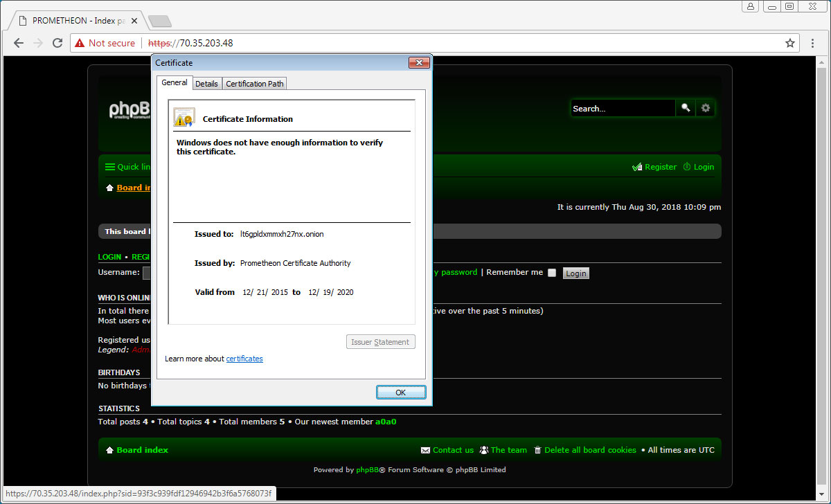The height and width of the screenshot is (504, 831).
Task: Switch to the Details certificate tab
Action: (206, 84)
